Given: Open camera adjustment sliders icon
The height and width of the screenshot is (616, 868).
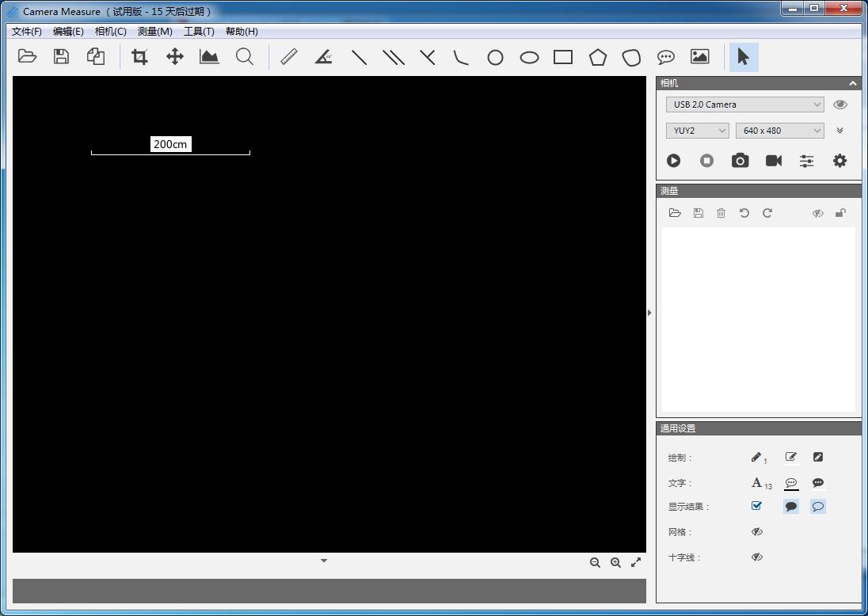Looking at the screenshot, I should click(x=806, y=161).
